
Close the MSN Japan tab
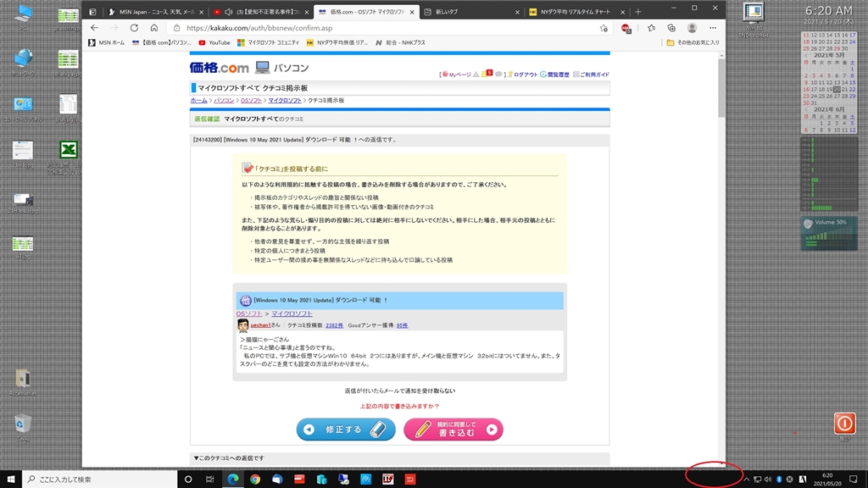coord(201,12)
